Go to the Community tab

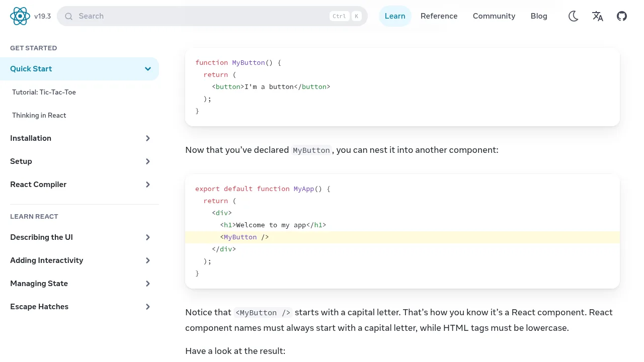coord(494,16)
